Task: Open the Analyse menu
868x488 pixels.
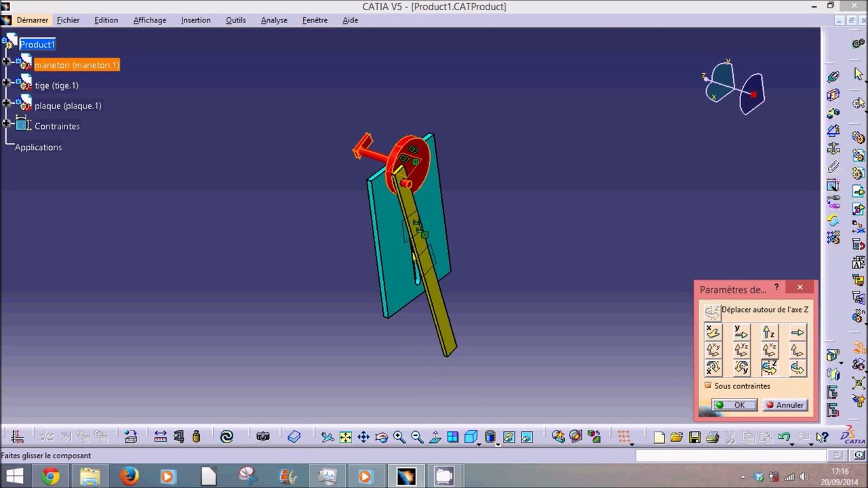Action: pyautogui.click(x=274, y=20)
